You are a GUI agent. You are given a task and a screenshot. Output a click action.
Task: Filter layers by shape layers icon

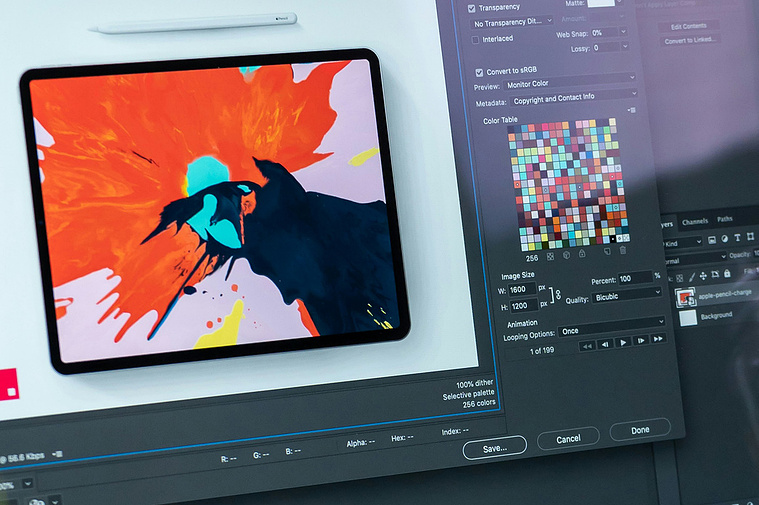coord(750,236)
